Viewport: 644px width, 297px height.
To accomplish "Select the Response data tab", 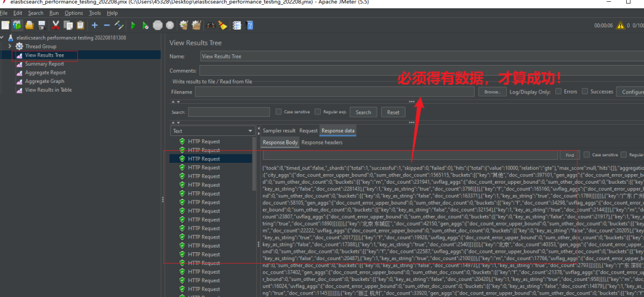I will [338, 131].
